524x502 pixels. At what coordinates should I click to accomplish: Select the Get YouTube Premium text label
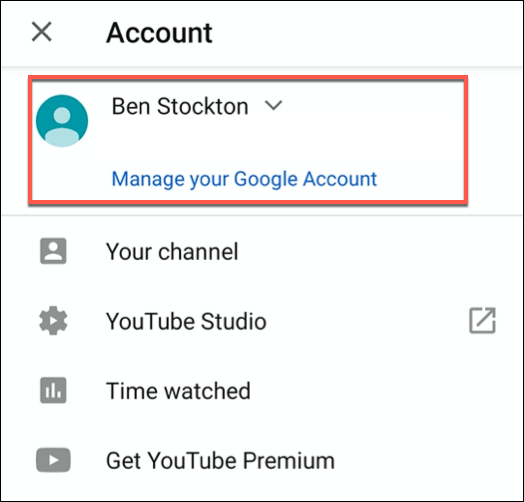(220, 461)
